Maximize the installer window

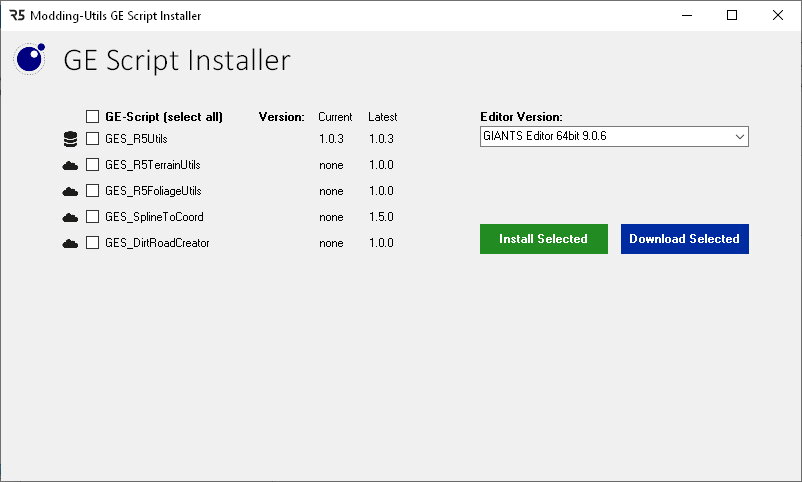(x=732, y=15)
